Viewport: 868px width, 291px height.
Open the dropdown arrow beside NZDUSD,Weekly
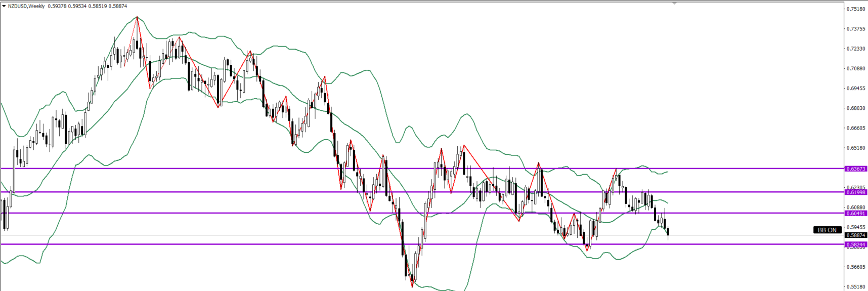pyautogui.click(x=4, y=6)
